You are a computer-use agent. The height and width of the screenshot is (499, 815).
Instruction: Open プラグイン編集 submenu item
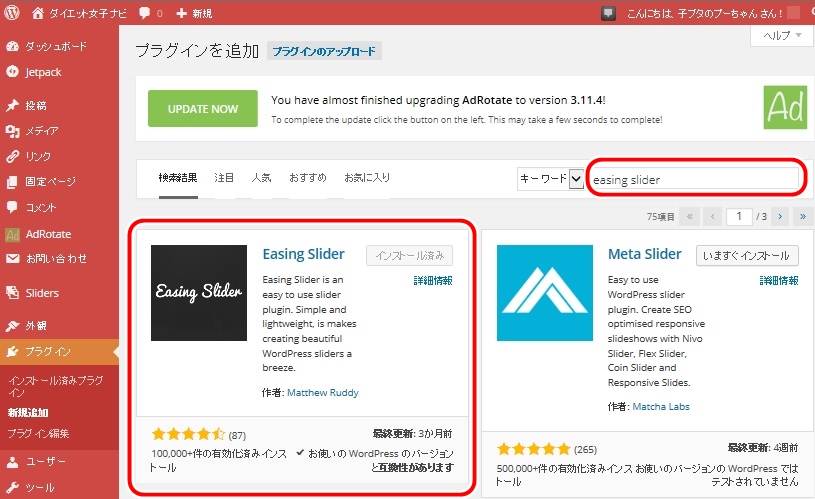[x=38, y=434]
